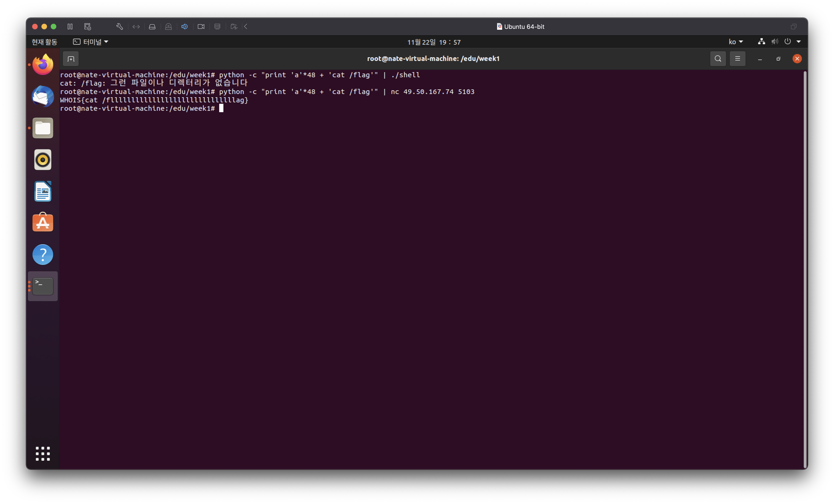834x504 pixels.
Task: Open the clock date menu
Action: tap(434, 42)
